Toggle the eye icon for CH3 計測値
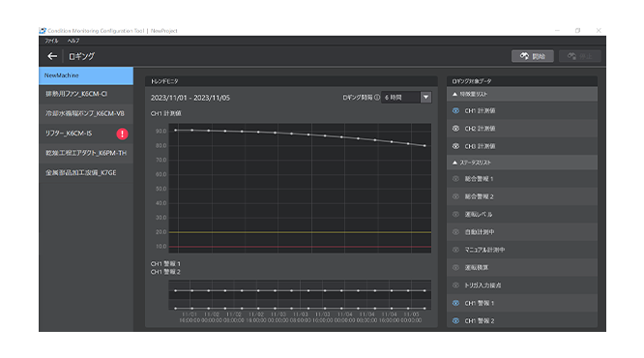Screen dimensions: 644x358 click(x=455, y=146)
